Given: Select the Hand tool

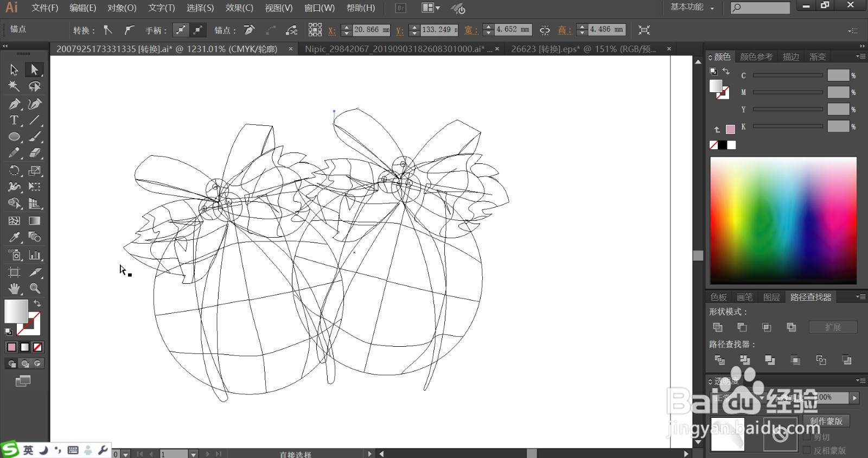Looking at the screenshot, I should pos(14,288).
